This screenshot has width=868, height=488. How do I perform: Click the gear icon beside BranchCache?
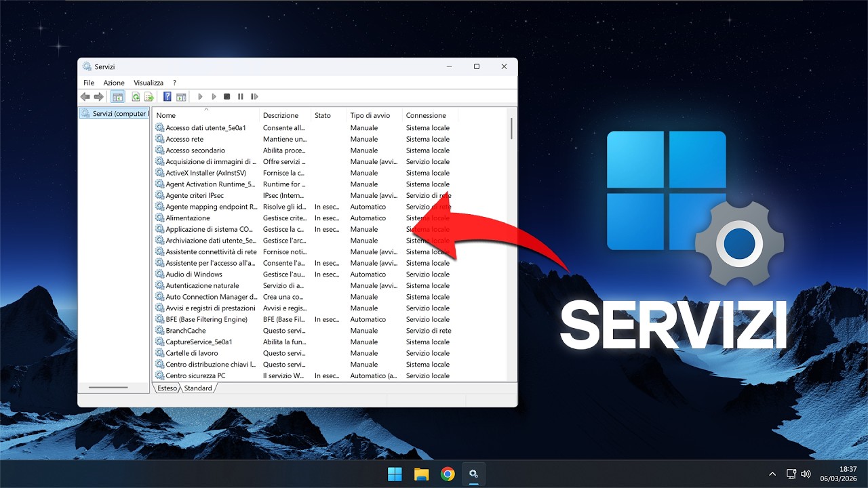point(160,331)
